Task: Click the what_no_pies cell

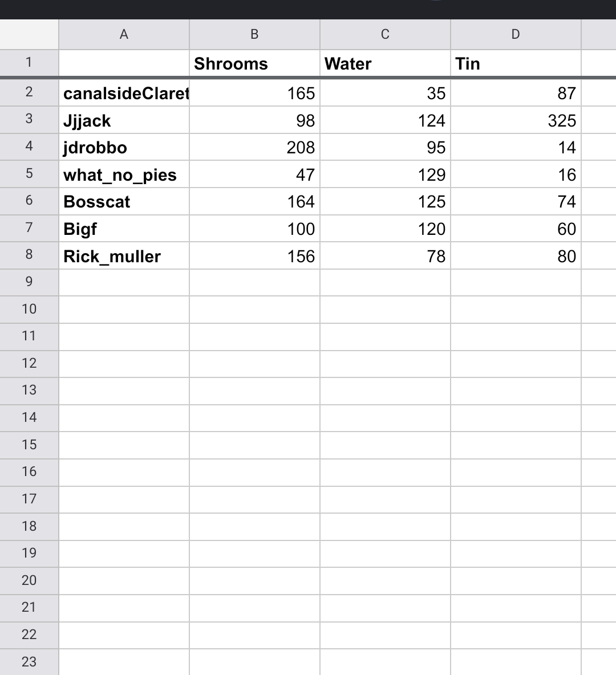Action: [x=124, y=174]
